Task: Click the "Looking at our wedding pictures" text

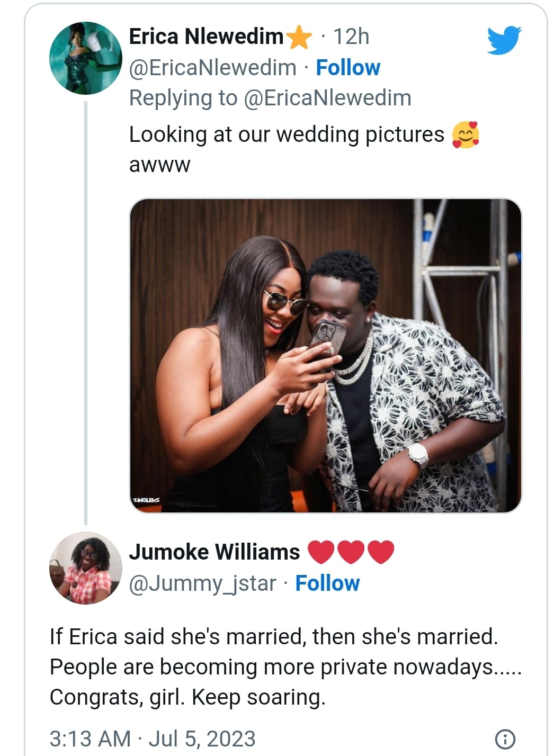Action: coord(287,135)
